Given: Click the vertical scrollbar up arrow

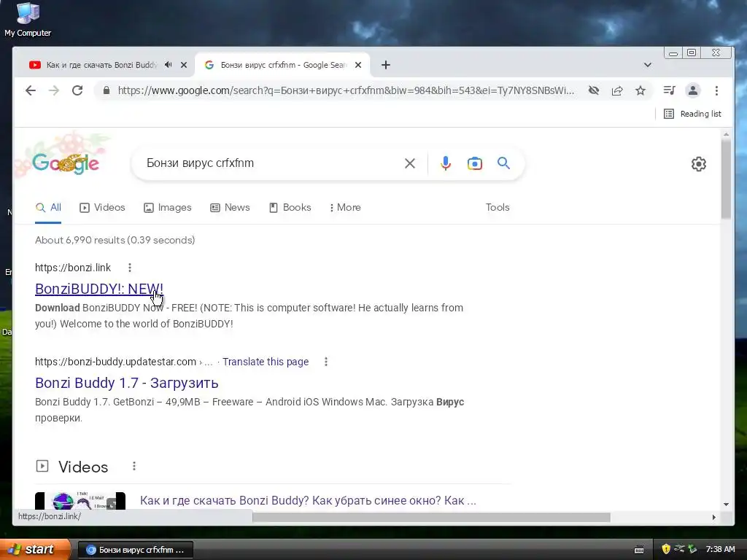Looking at the screenshot, I should 726,135.
